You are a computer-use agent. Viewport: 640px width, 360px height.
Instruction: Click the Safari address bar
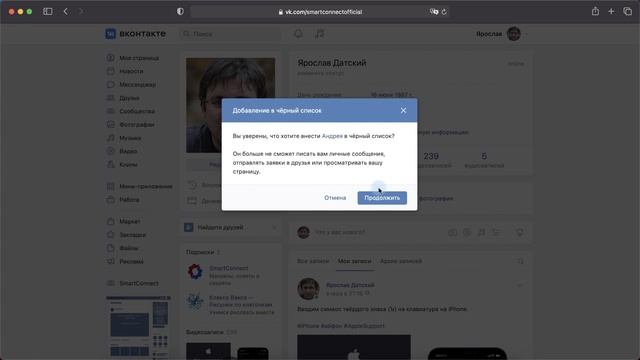click(320, 12)
